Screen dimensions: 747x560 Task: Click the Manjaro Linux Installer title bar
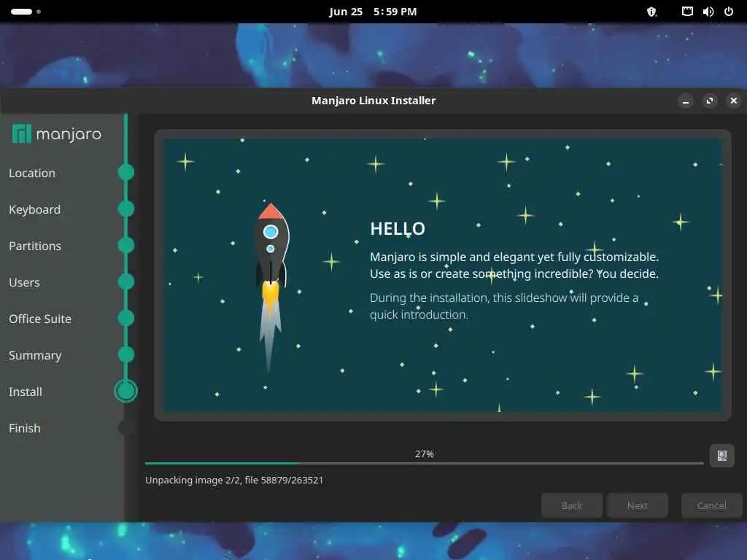[x=373, y=101]
